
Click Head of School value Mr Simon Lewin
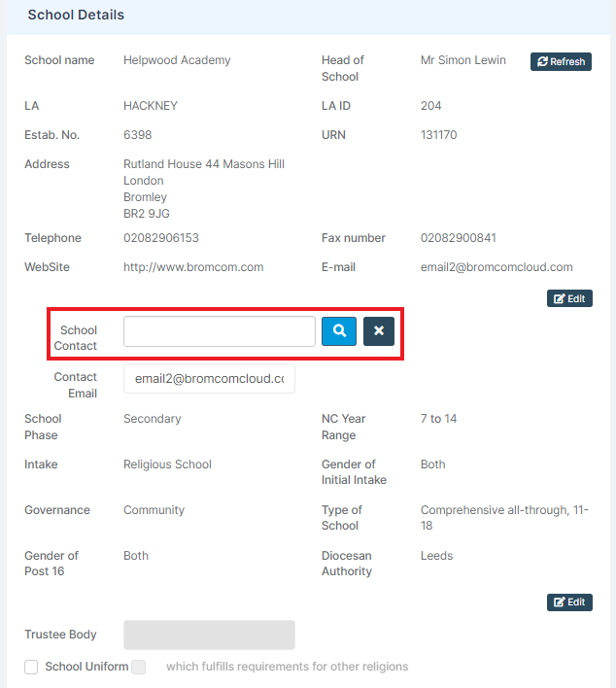click(x=463, y=60)
